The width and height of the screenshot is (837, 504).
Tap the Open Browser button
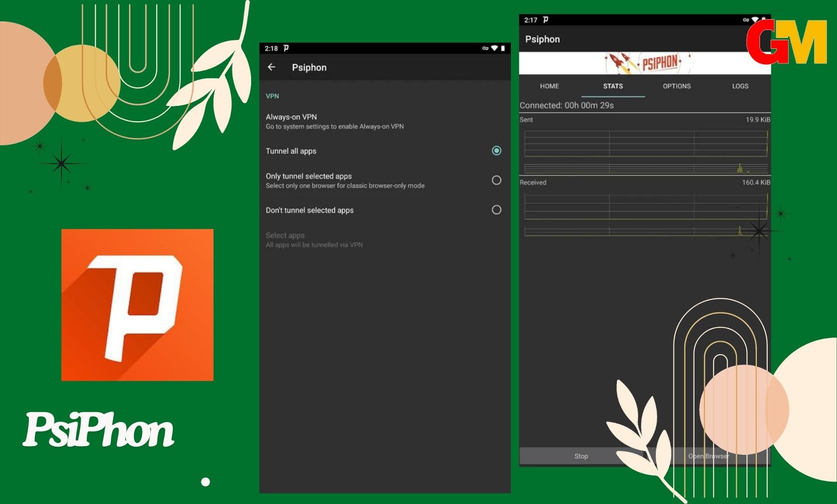click(x=708, y=456)
